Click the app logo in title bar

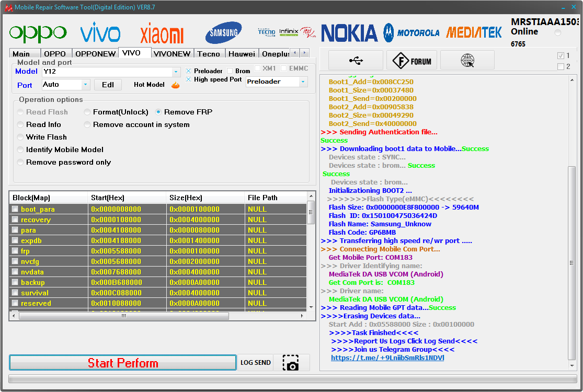pos(8,7)
